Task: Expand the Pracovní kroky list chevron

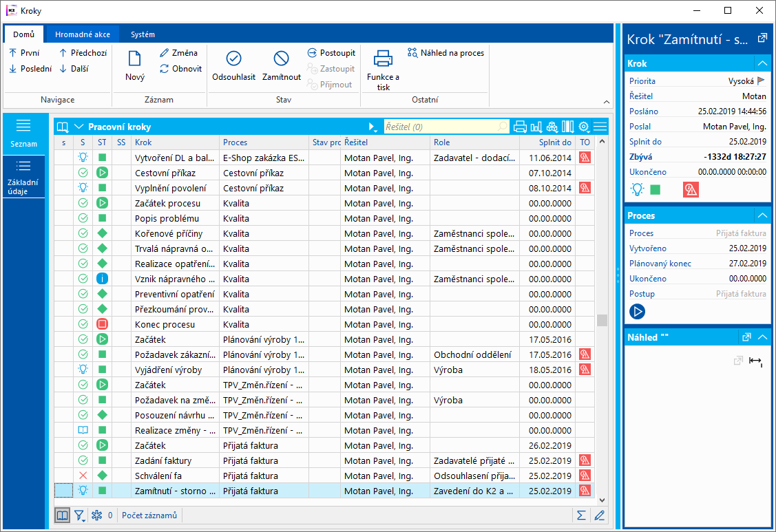Action: (78, 127)
